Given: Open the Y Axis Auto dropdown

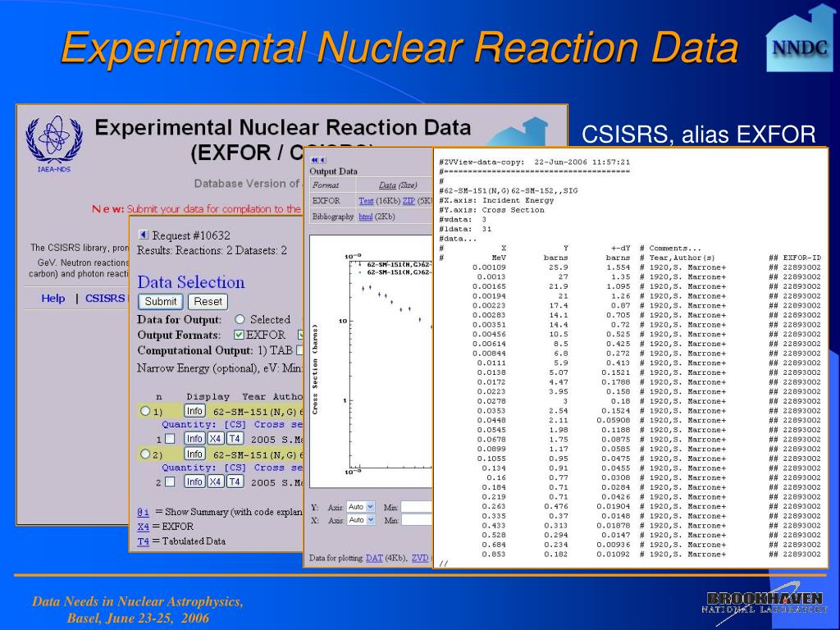Looking at the screenshot, I should (361, 507).
